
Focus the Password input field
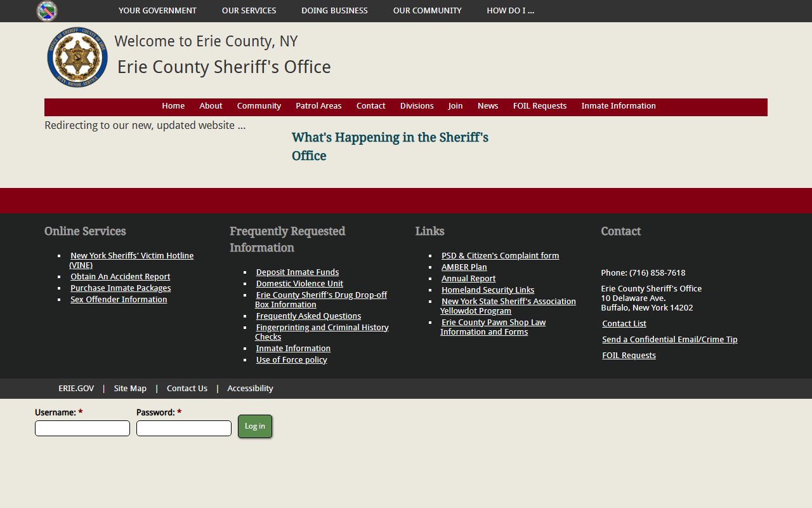point(184,429)
